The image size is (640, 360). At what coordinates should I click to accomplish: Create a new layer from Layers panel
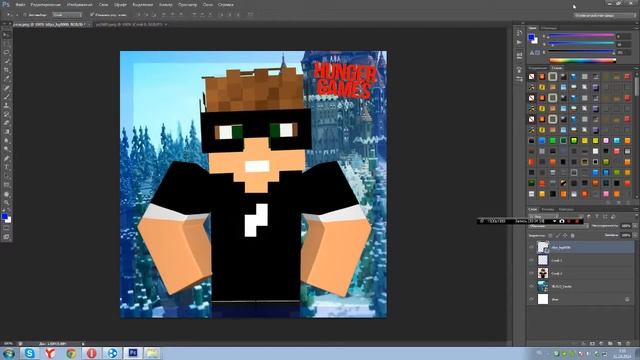tap(619, 344)
